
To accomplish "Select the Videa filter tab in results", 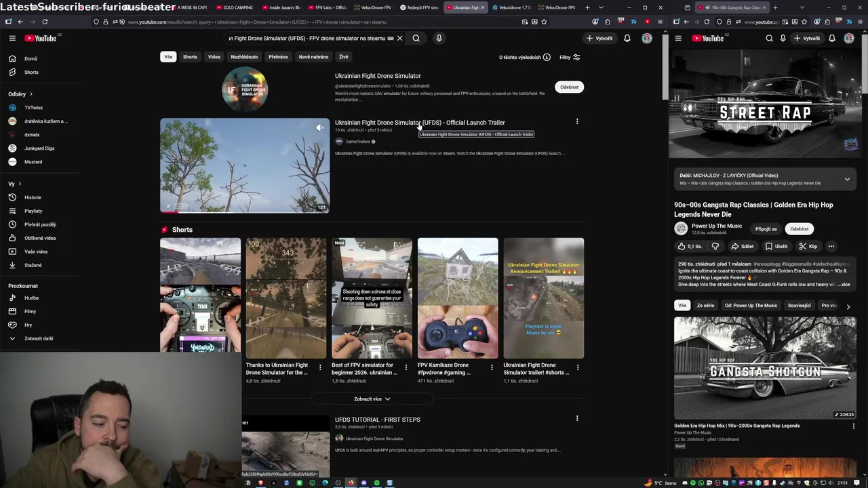I will pos(214,57).
